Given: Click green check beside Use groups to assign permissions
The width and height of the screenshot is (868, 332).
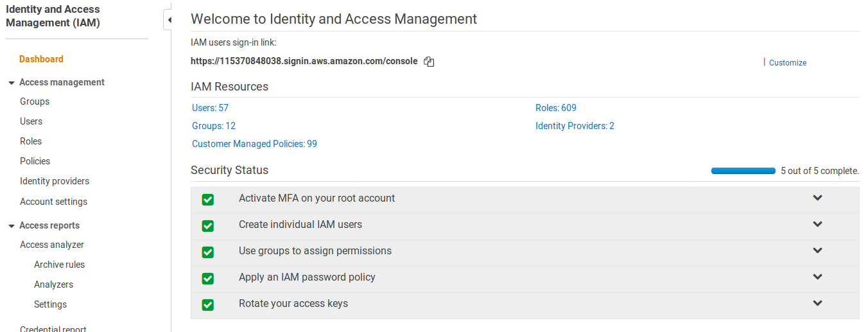Looking at the screenshot, I should click(x=207, y=252).
